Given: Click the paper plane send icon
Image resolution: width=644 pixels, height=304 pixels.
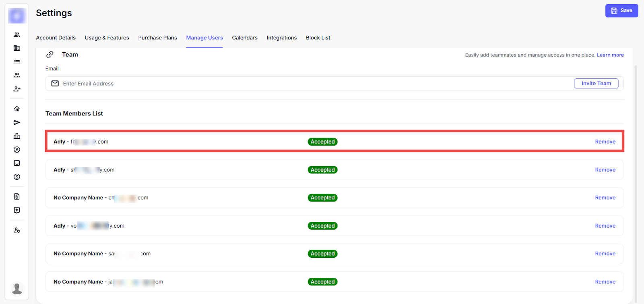Looking at the screenshot, I should point(17,122).
